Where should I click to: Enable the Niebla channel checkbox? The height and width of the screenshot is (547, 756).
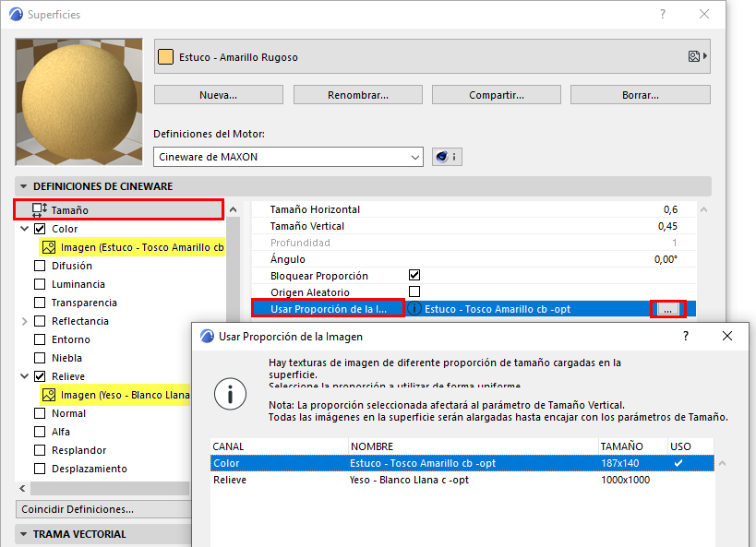40,358
